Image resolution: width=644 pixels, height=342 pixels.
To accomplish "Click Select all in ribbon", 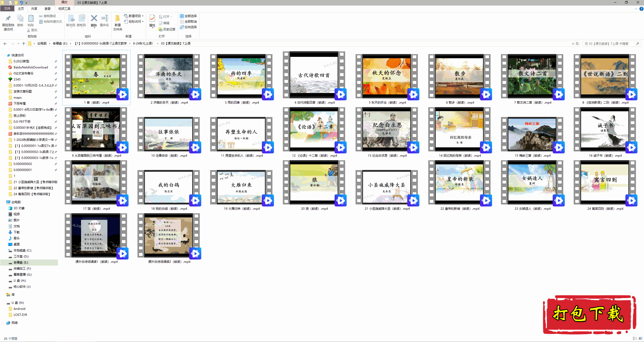I will (188, 16).
